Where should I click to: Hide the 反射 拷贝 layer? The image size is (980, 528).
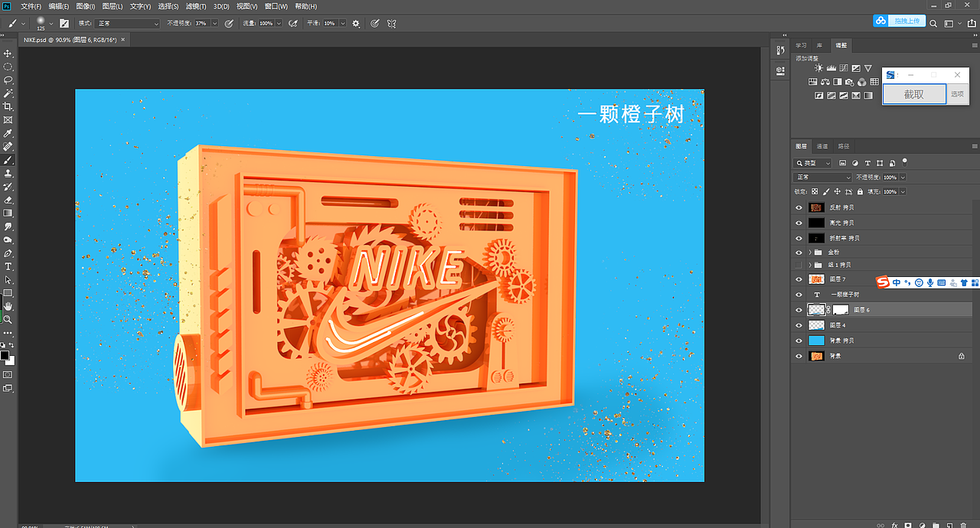pos(799,207)
